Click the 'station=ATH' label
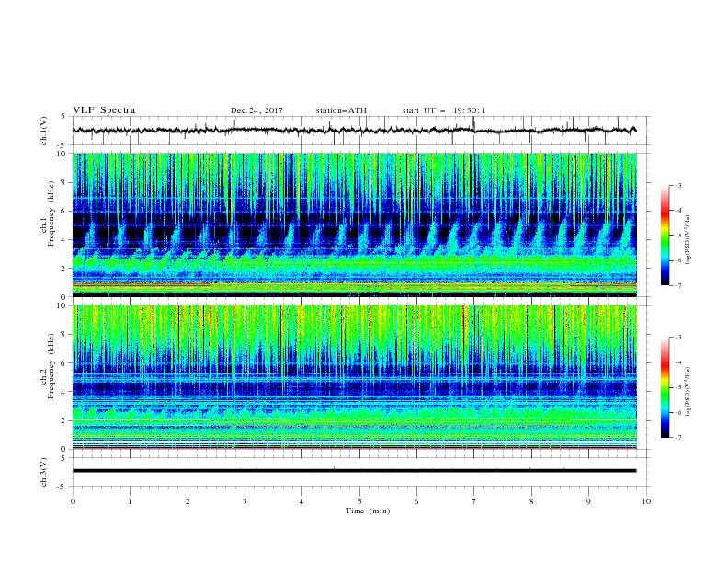 tap(341, 110)
